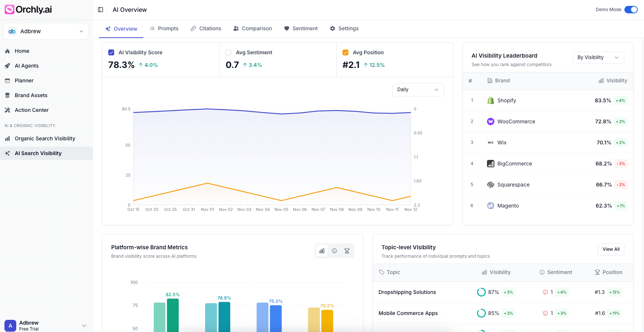Click the 82.5% dark green bar
The image size is (644, 332).
click(x=173, y=315)
